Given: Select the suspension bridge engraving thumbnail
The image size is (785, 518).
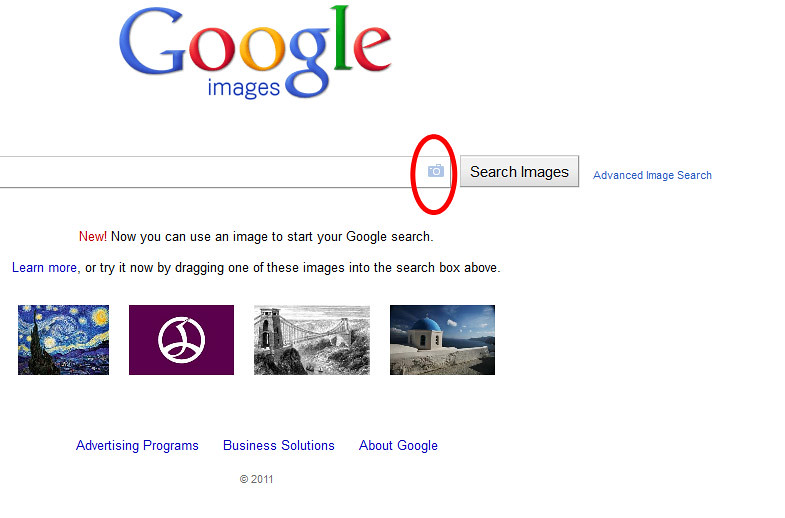Looking at the screenshot, I should [x=311, y=340].
